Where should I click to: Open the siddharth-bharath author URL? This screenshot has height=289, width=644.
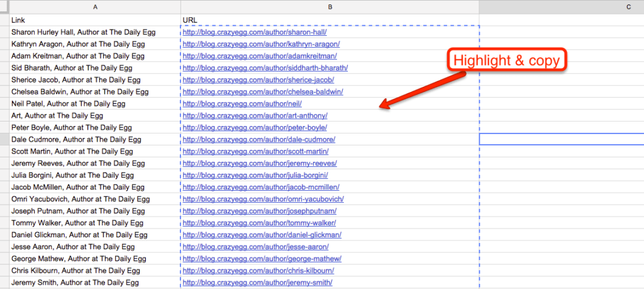[x=265, y=67]
